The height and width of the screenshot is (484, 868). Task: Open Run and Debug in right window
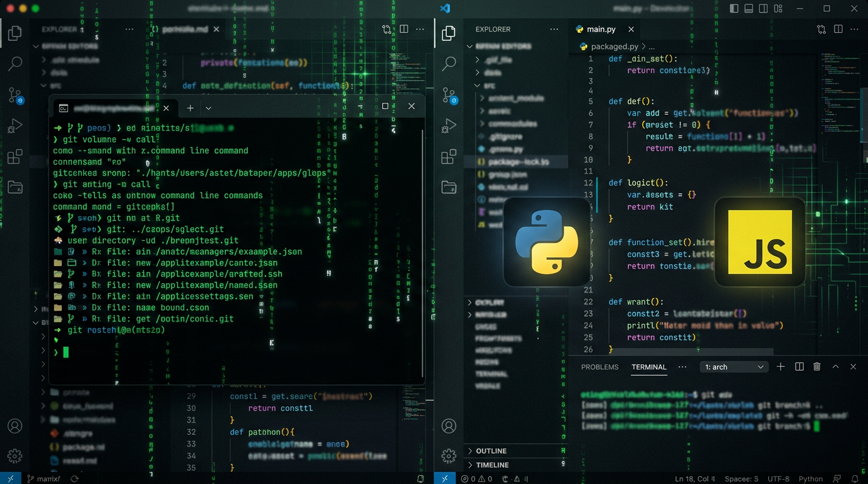click(449, 126)
